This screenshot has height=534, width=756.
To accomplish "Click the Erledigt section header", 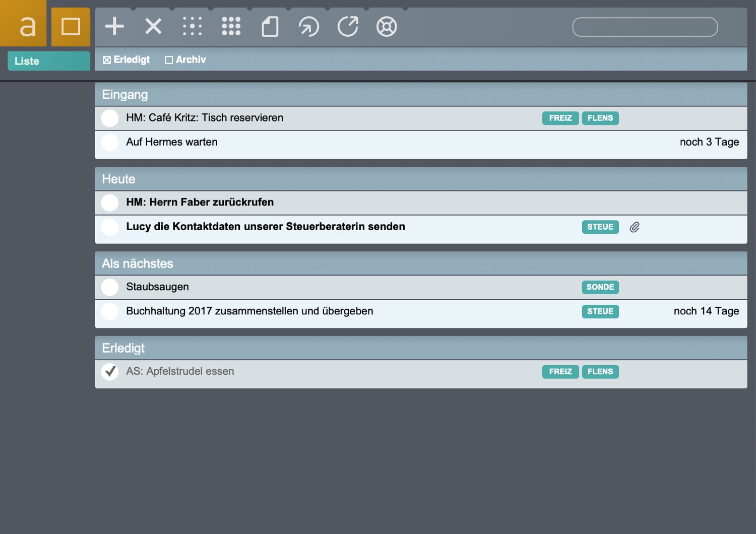I will pos(421,348).
